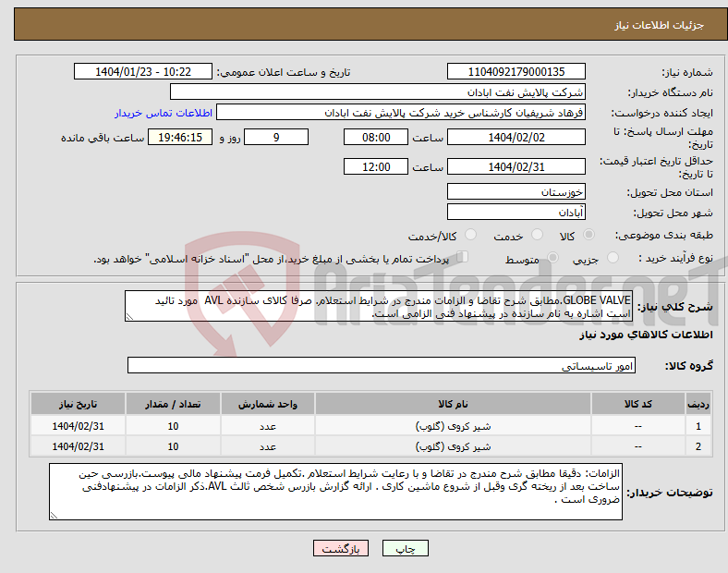Click the توضیحات خریدار label

670,493
